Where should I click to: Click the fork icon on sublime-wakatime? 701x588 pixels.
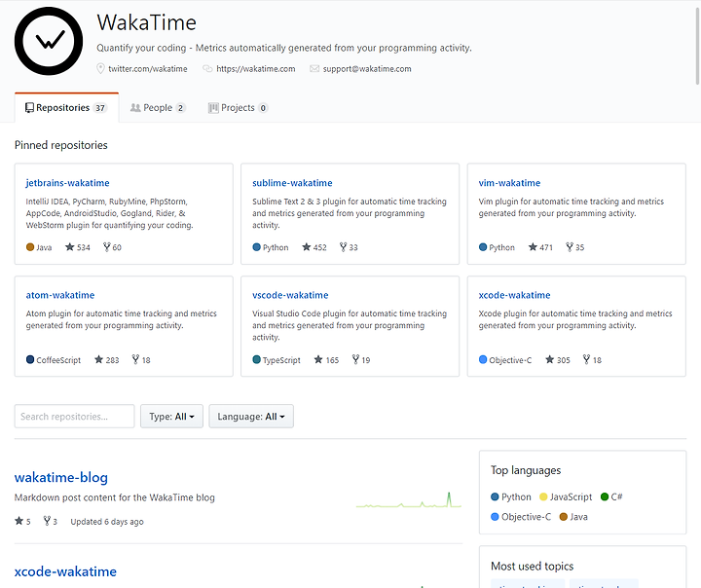[x=343, y=247]
